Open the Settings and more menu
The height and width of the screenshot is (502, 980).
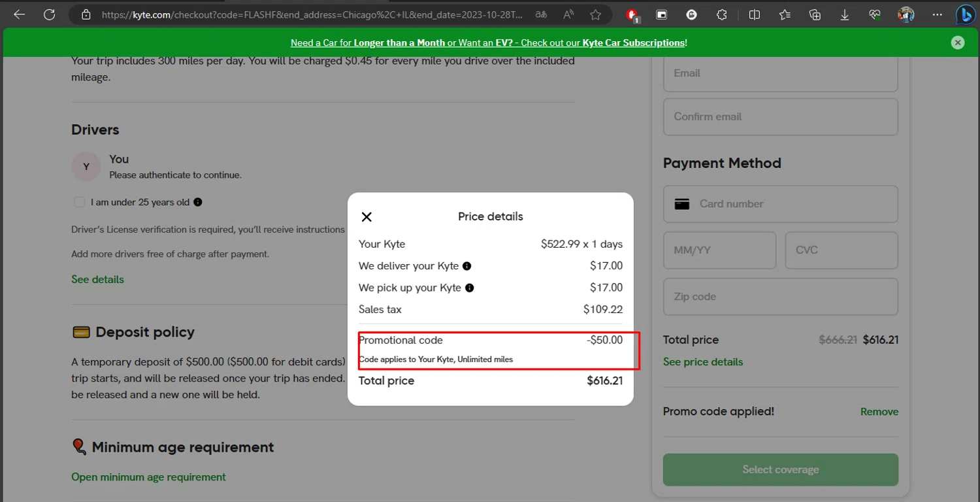938,14
